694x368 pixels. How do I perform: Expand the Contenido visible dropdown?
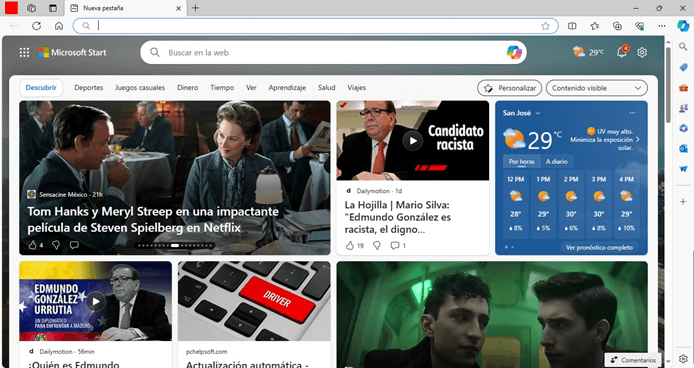pos(596,88)
